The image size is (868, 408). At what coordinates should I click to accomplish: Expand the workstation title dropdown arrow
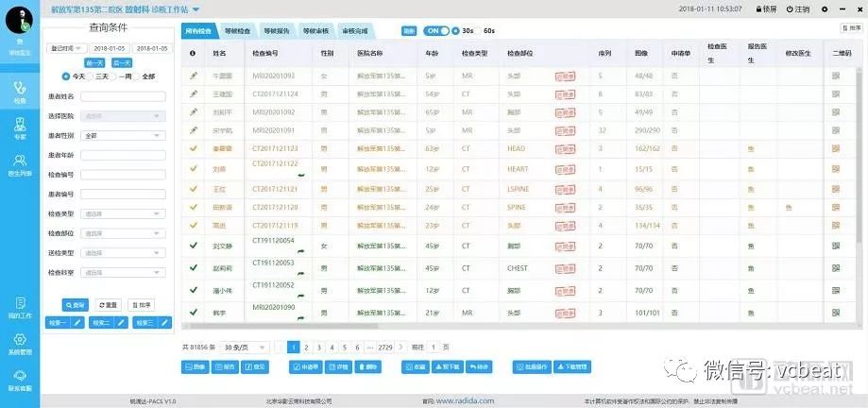pos(196,9)
